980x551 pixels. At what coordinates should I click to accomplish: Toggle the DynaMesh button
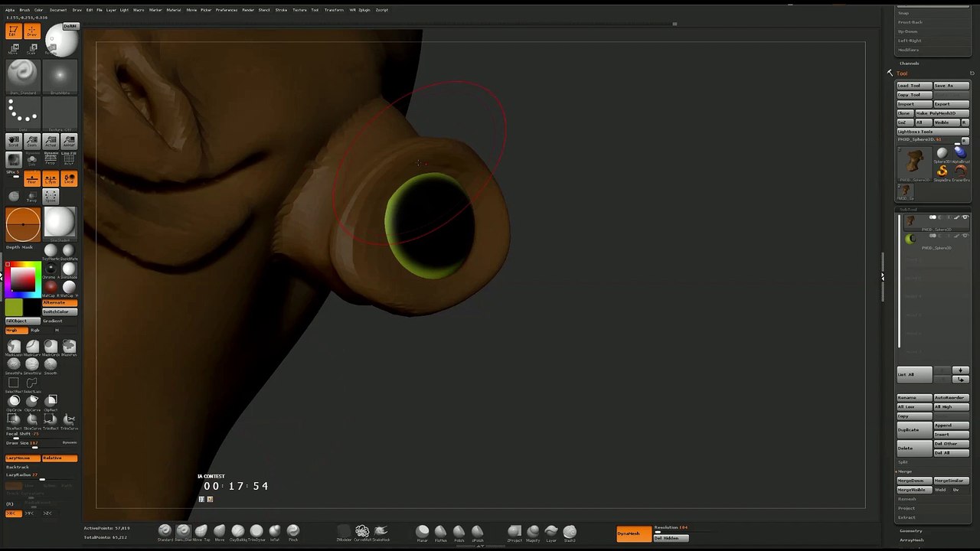[634, 533]
